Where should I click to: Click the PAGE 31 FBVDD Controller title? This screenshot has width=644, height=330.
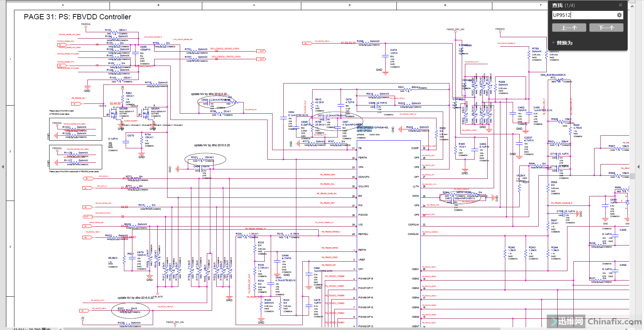[77, 17]
